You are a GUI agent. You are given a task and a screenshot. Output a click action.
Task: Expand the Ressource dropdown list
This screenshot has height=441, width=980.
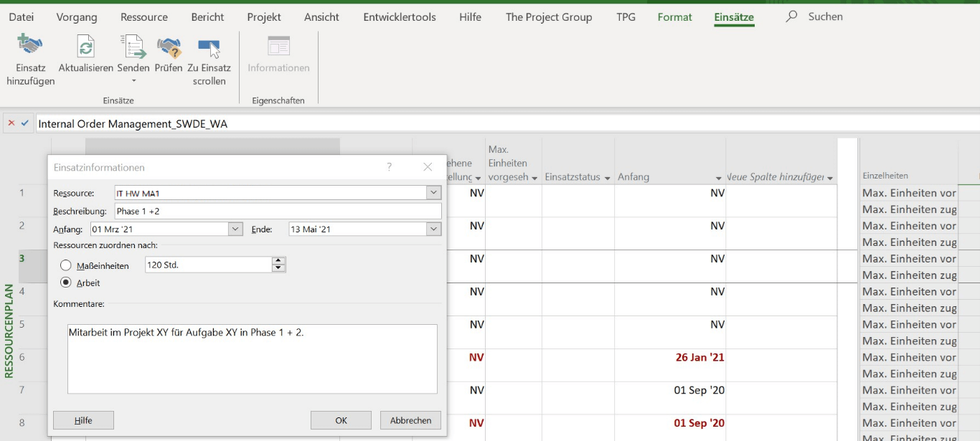point(433,193)
